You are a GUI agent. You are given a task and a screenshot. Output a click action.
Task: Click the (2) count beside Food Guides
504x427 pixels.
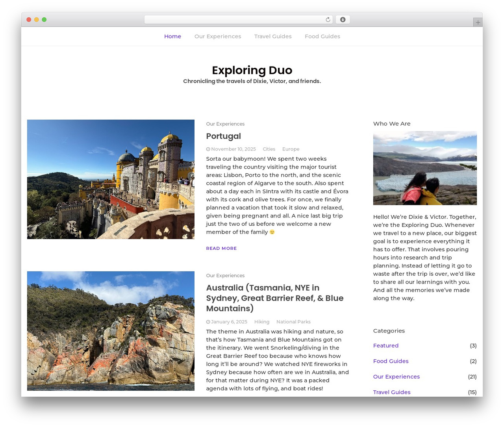coord(473,361)
